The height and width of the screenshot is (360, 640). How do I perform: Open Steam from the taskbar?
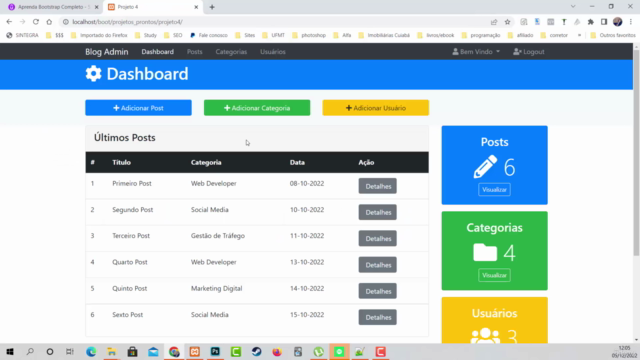coord(256,351)
